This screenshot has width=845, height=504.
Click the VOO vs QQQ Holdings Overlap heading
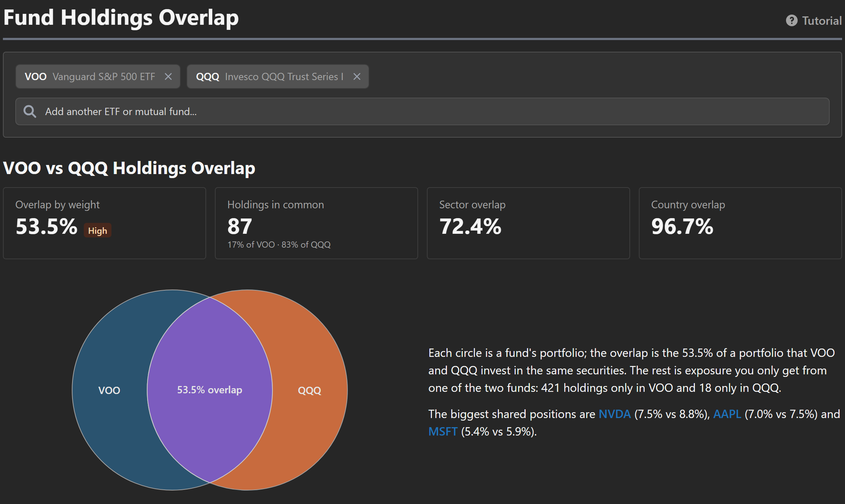pos(129,168)
